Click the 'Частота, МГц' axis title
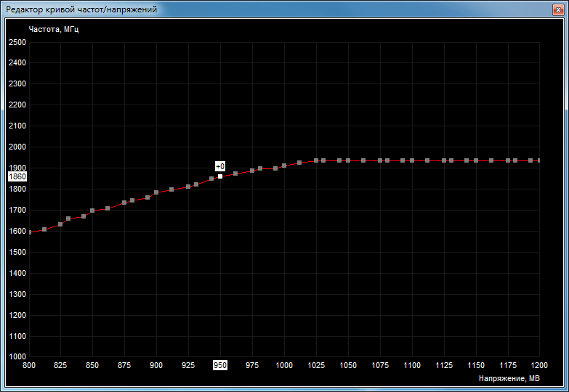569x392 pixels. click(54, 30)
